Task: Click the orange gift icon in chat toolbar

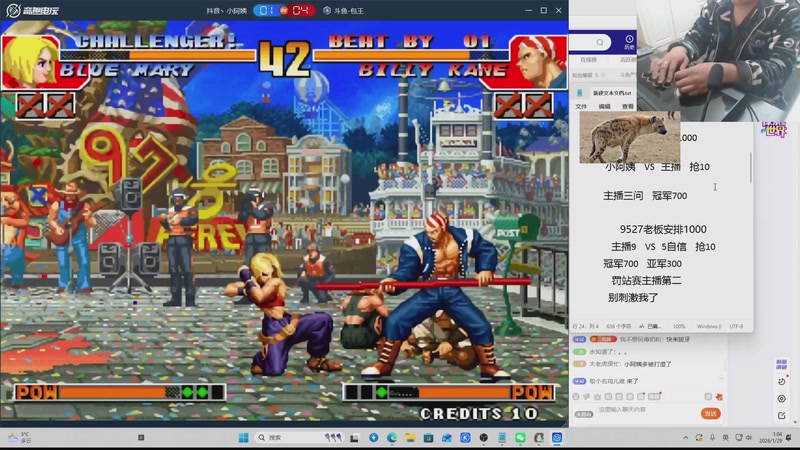Action: 719,396
